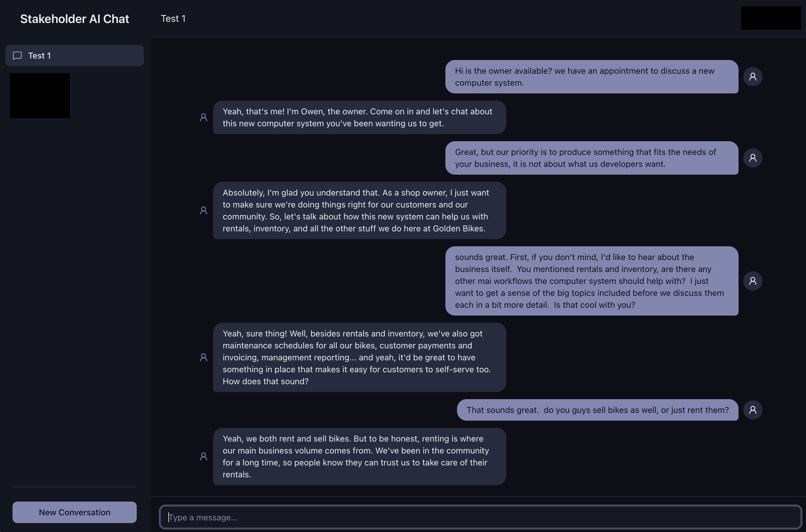Open the Test 1 conversation in sidebar
This screenshot has width=806, height=532.
75,56
